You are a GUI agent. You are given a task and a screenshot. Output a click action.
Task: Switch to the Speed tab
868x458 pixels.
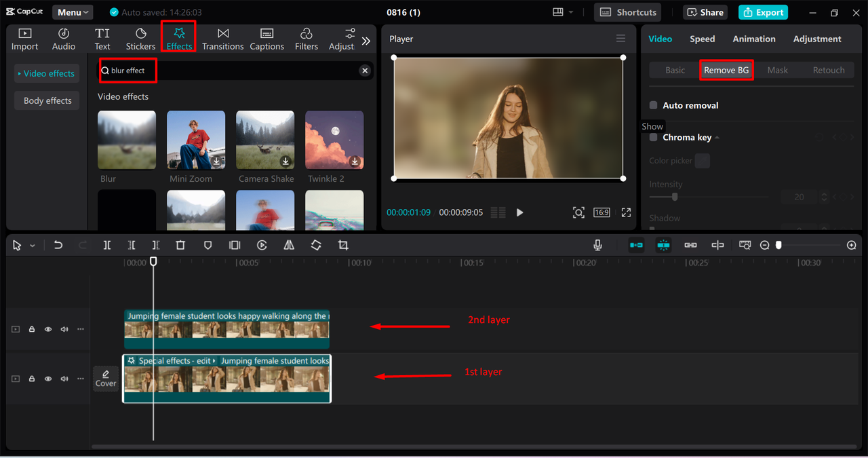(x=703, y=39)
